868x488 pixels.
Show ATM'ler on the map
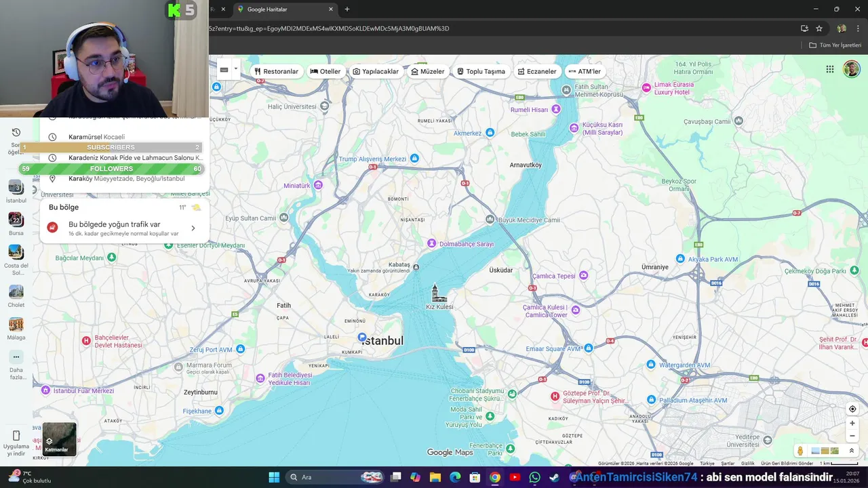point(585,71)
